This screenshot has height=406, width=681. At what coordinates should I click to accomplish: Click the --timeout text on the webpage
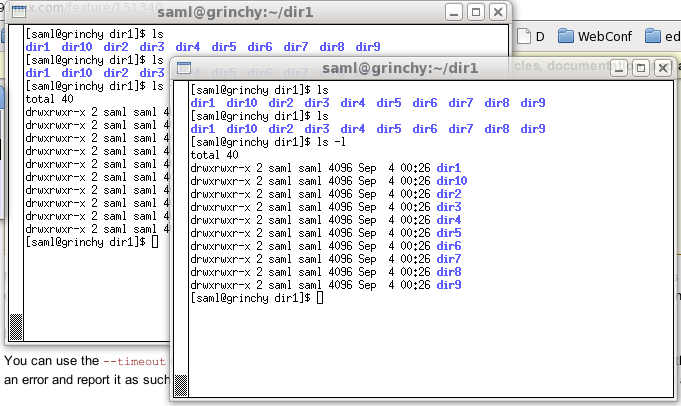[x=134, y=361]
